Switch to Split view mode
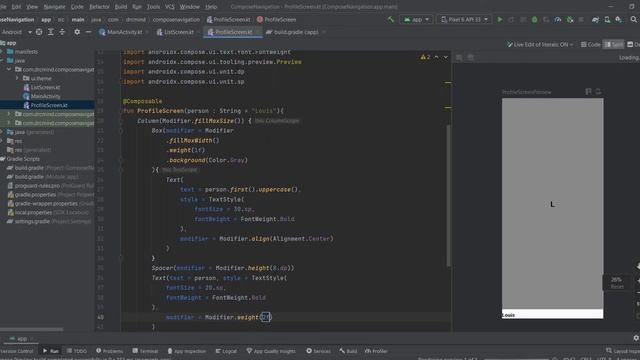 click(614, 44)
